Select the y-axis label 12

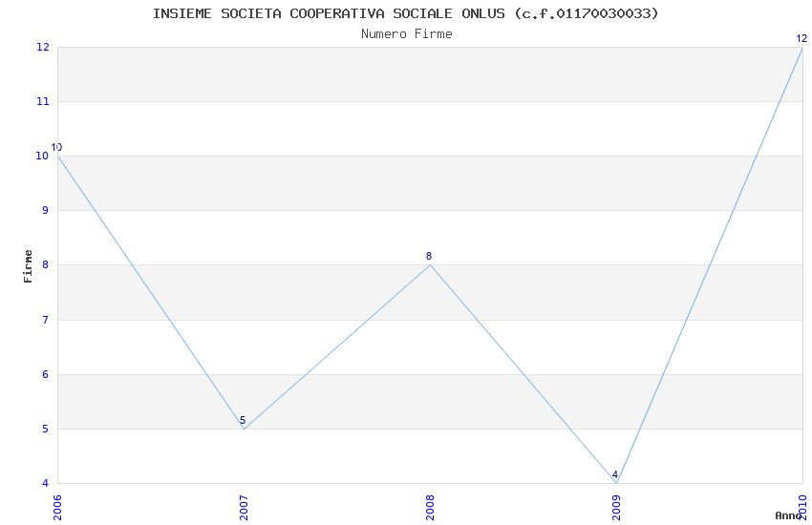(43, 47)
